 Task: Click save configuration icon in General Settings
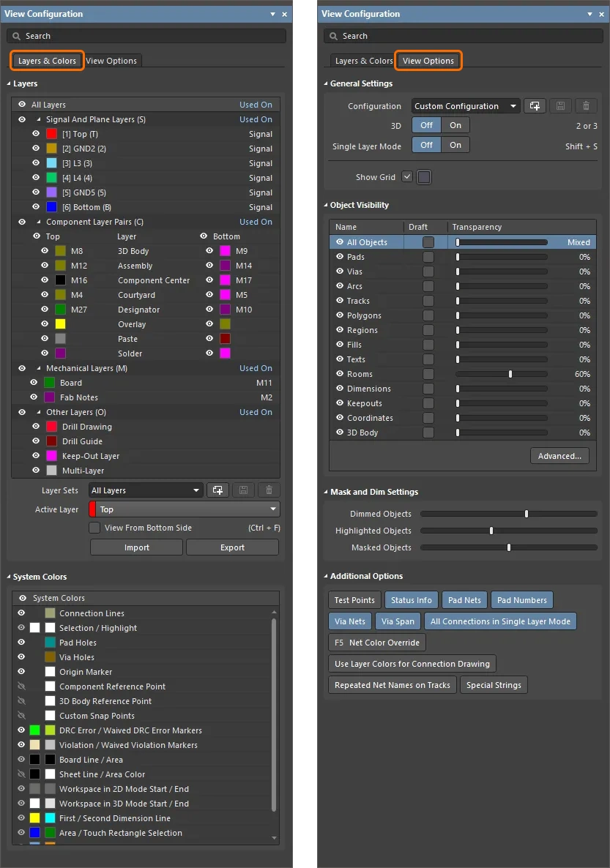[560, 105]
